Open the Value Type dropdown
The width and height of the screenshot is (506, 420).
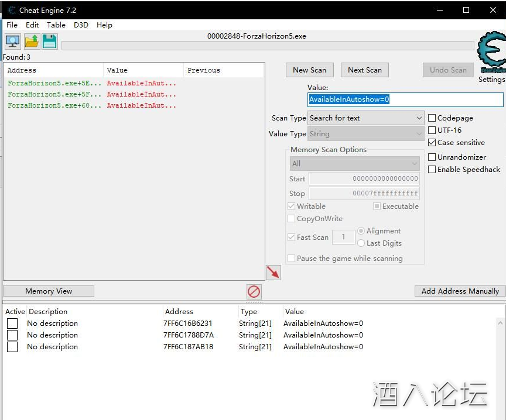[x=365, y=134]
